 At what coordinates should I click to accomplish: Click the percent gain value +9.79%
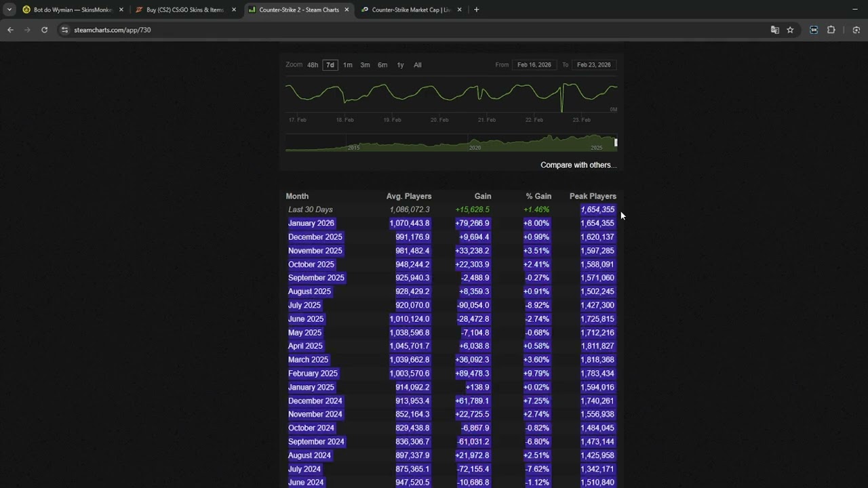pyautogui.click(x=537, y=373)
